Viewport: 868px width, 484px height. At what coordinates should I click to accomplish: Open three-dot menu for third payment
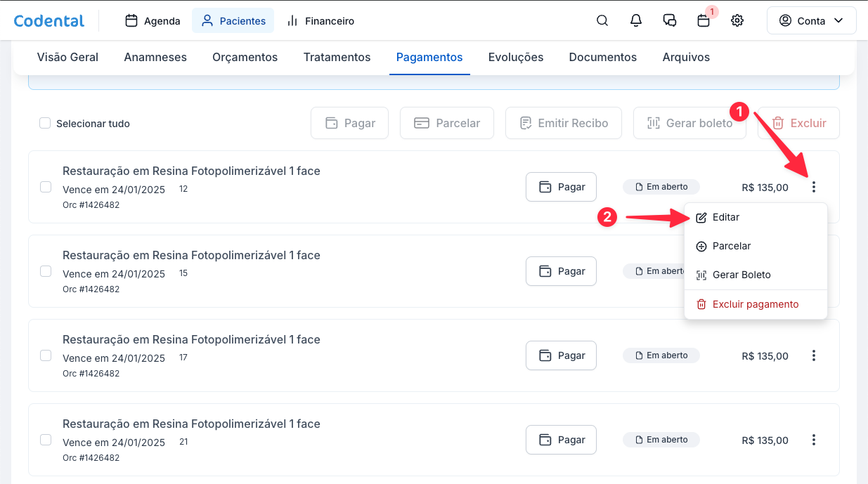tap(814, 355)
